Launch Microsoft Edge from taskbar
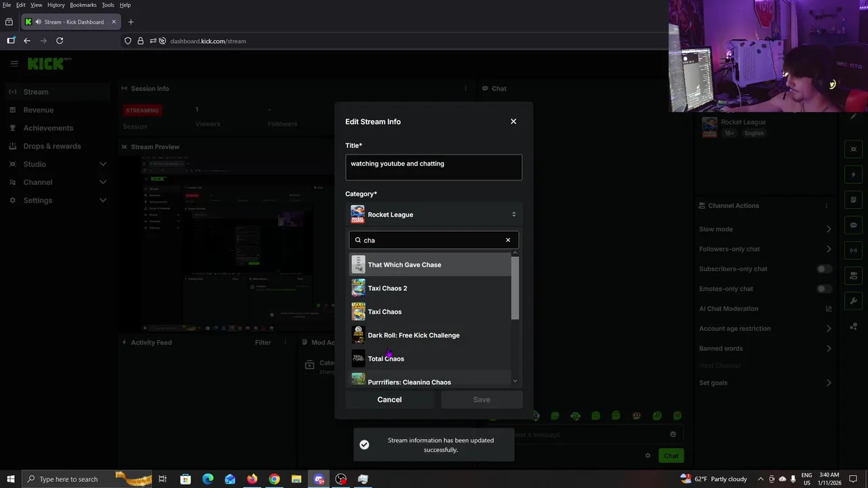 click(208, 479)
